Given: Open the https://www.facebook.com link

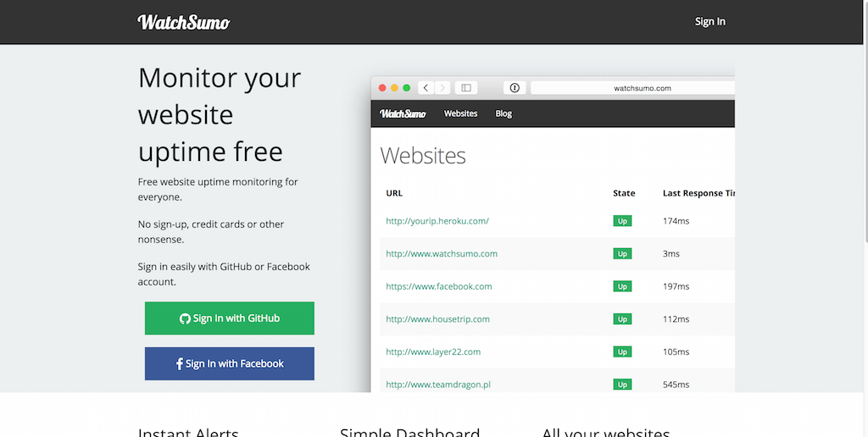Looking at the screenshot, I should tap(439, 286).
